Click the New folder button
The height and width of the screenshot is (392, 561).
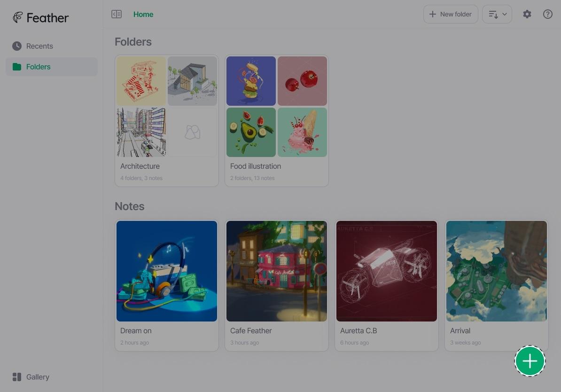(451, 15)
